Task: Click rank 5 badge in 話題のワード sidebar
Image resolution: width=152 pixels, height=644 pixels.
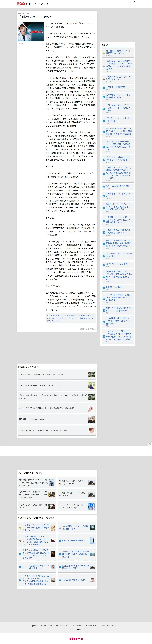Action: tap(103, 97)
